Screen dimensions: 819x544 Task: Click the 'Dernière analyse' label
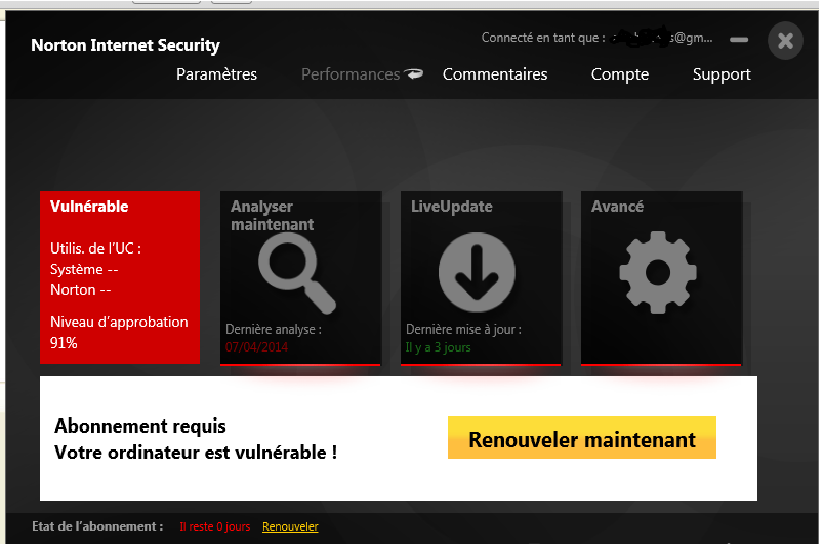point(274,329)
